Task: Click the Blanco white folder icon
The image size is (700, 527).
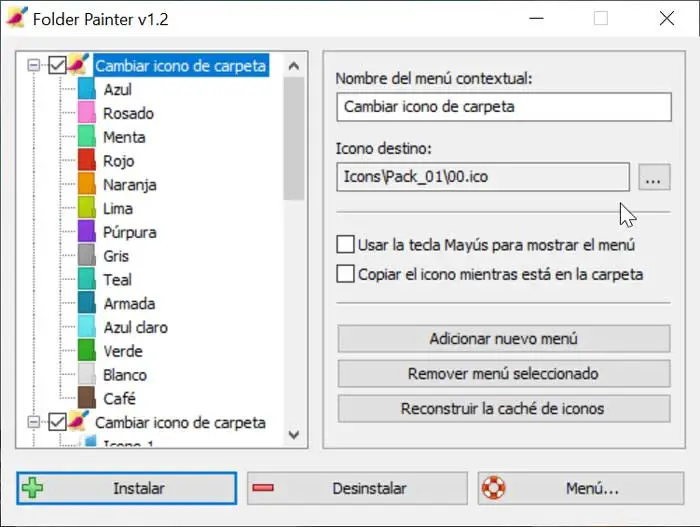Action: (87, 375)
